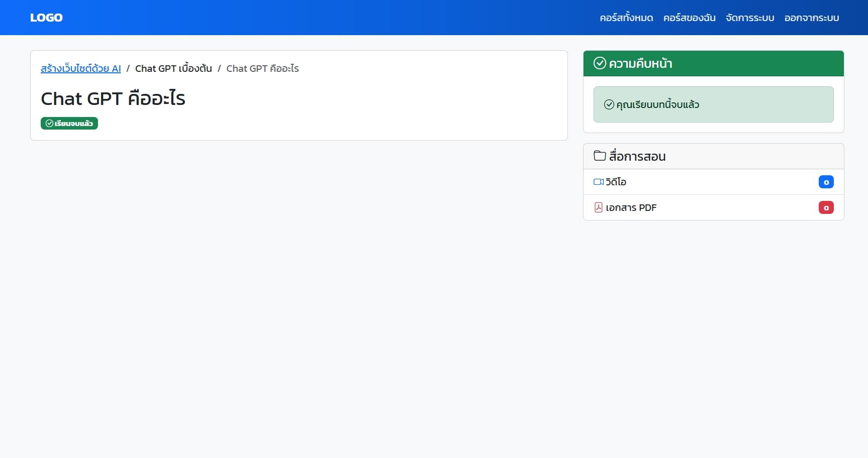
Task: Click the check icon in เรียนจบแล้ว badge
Action: coord(49,123)
